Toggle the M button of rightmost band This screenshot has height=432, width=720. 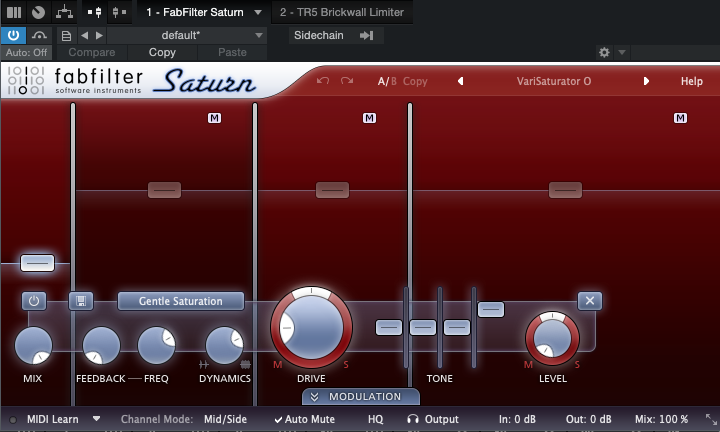click(x=680, y=118)
